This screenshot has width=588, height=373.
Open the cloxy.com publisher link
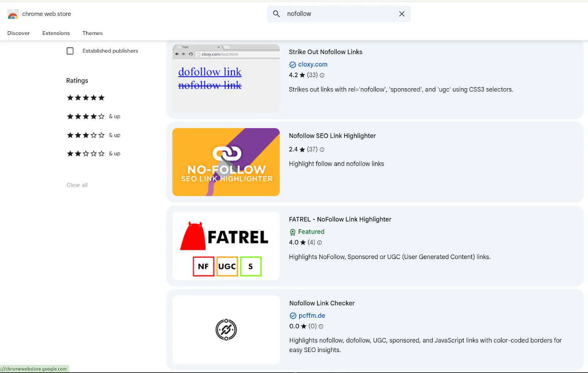[313, 64]
